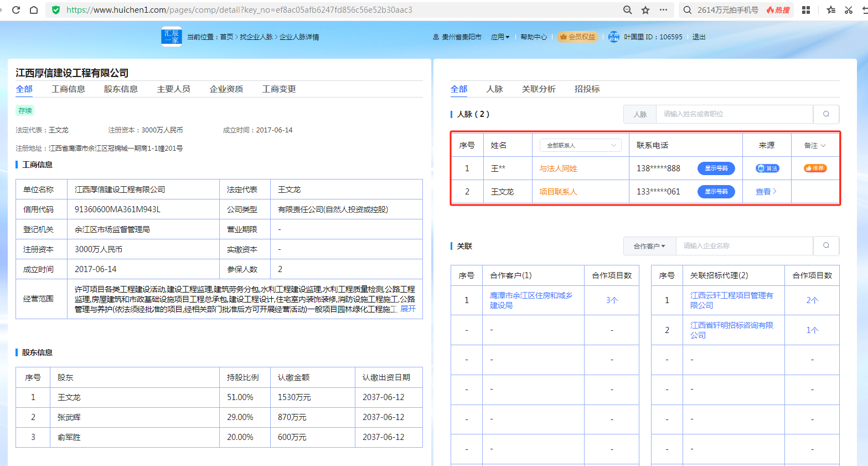Click the 会员权益 crown badge

(x=577, y=37)
